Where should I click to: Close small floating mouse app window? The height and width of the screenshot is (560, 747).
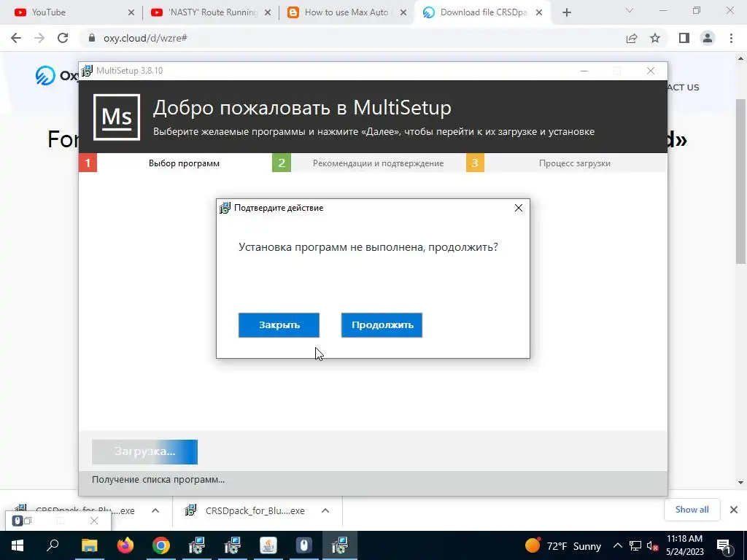point(94,521)
